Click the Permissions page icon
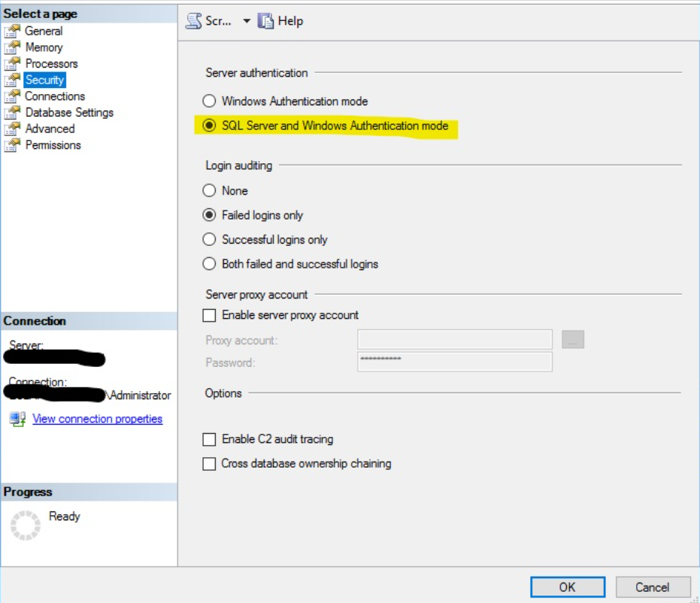 pyautogui.click(x=12, y=145)
